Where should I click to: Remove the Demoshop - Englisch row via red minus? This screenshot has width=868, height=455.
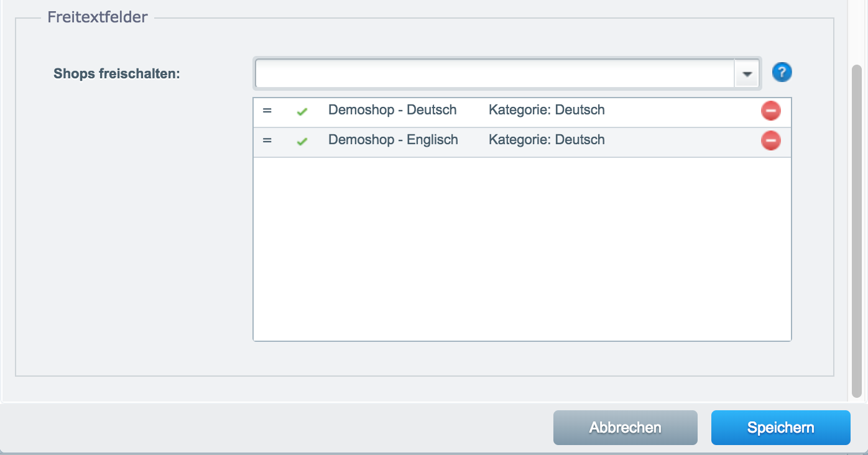click(x=770, y=141)
